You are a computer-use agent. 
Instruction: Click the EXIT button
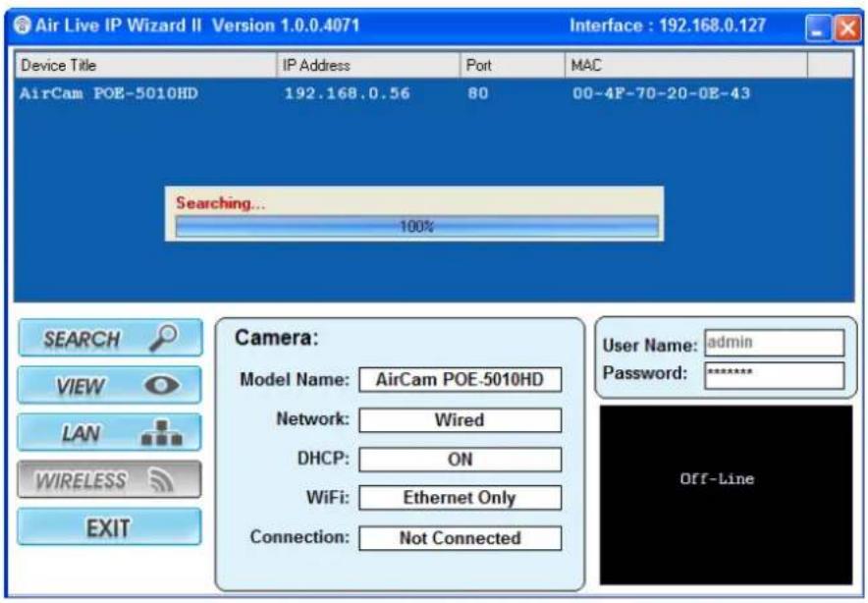click(x=110, y=527)
